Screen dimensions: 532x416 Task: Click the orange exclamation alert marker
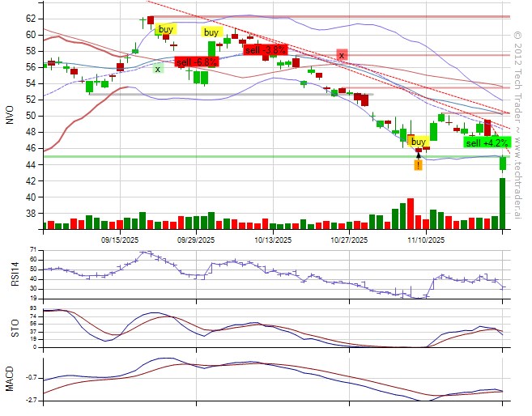(x=418, y=165)
